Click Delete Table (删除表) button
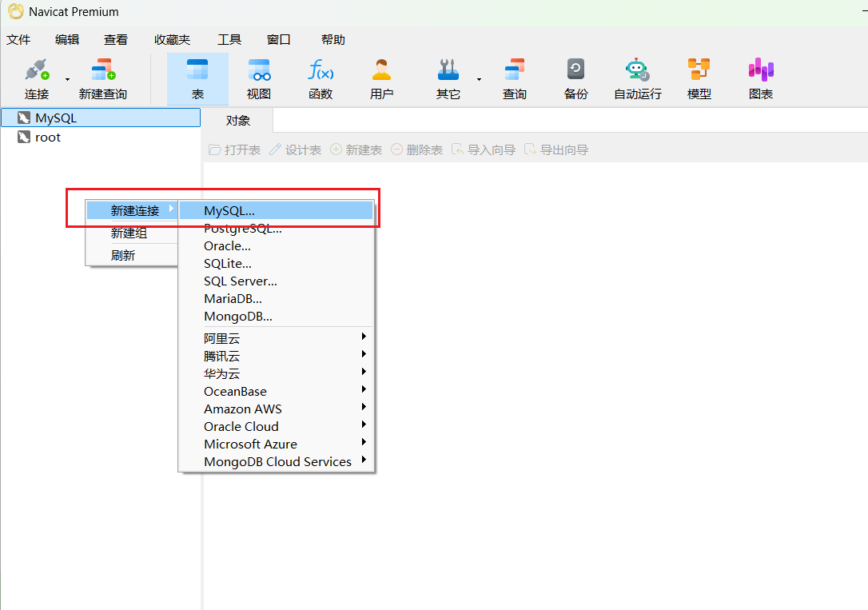This screenshot has height=610, width=868. tap(417, 150)
